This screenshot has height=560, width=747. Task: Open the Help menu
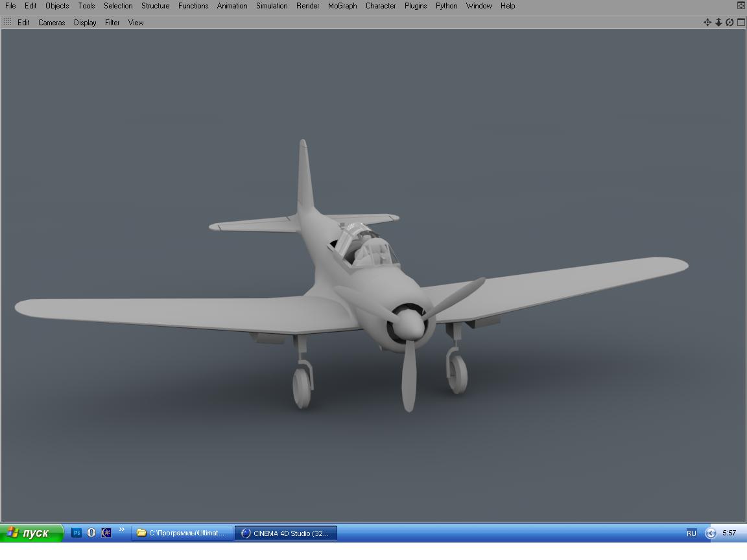[508, 6]
